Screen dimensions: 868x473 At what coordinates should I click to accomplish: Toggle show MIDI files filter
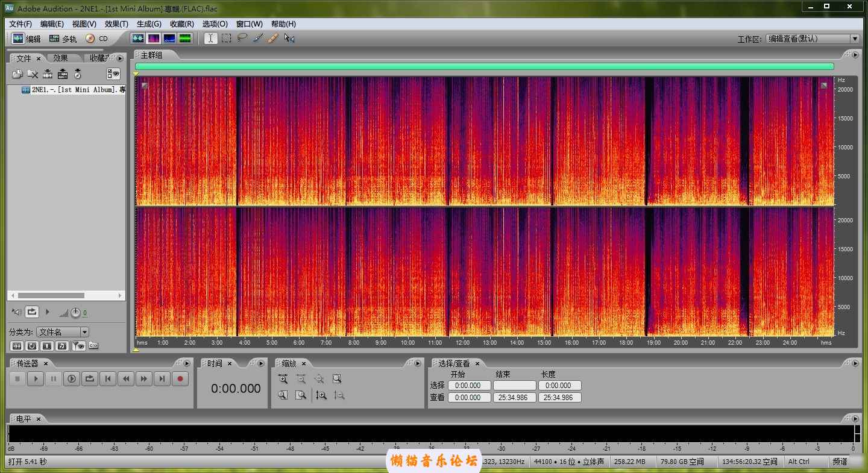[62, 346]
